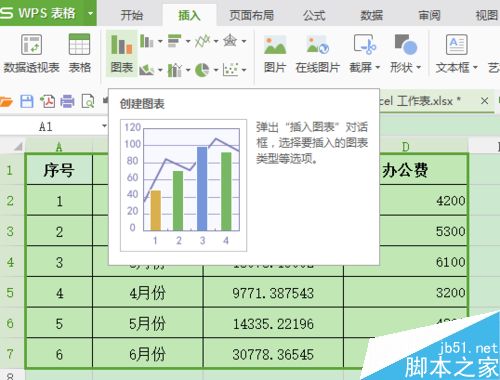500x380 pixels.
Task: Print the sheet with the printer icon
Action: 67,101
